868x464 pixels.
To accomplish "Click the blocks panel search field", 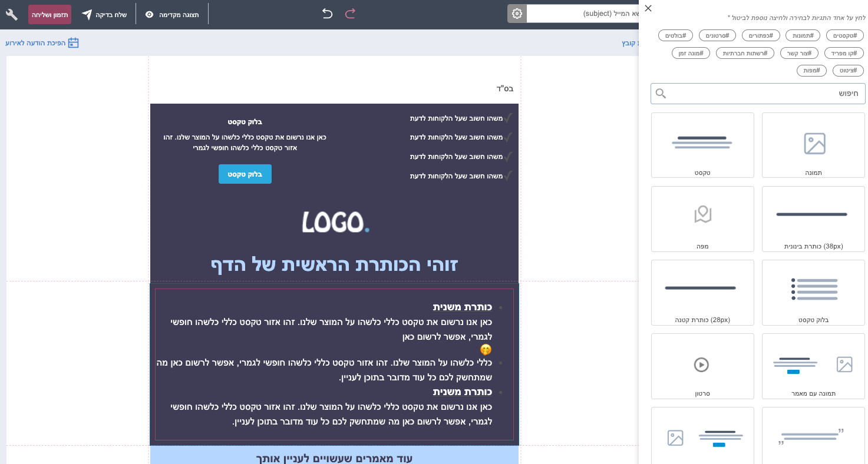I will (757, 93).
